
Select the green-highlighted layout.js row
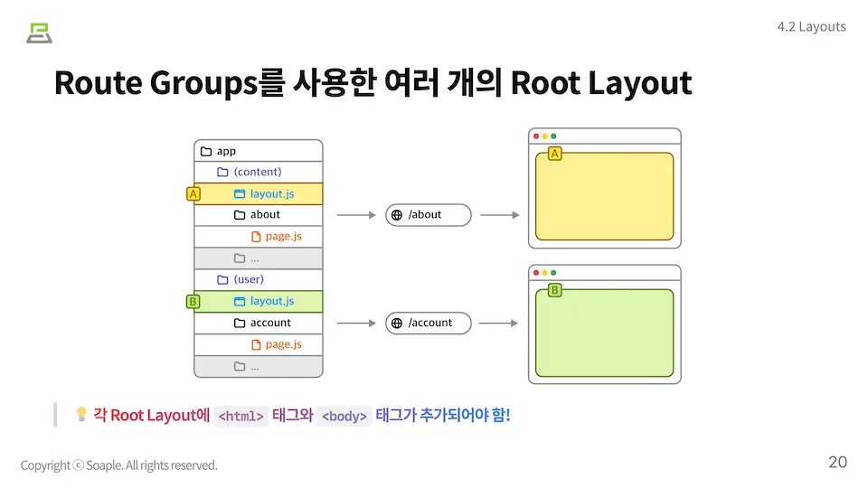click(259, 302)
